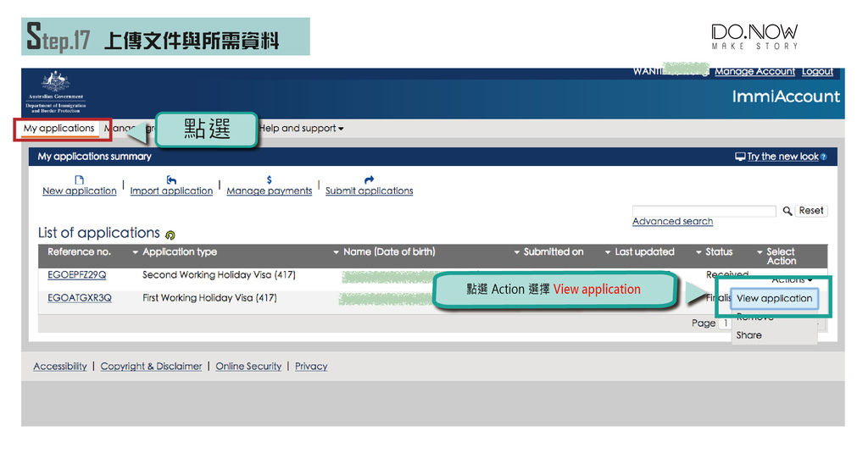Open the Privacy footer link

coord(311,366)
